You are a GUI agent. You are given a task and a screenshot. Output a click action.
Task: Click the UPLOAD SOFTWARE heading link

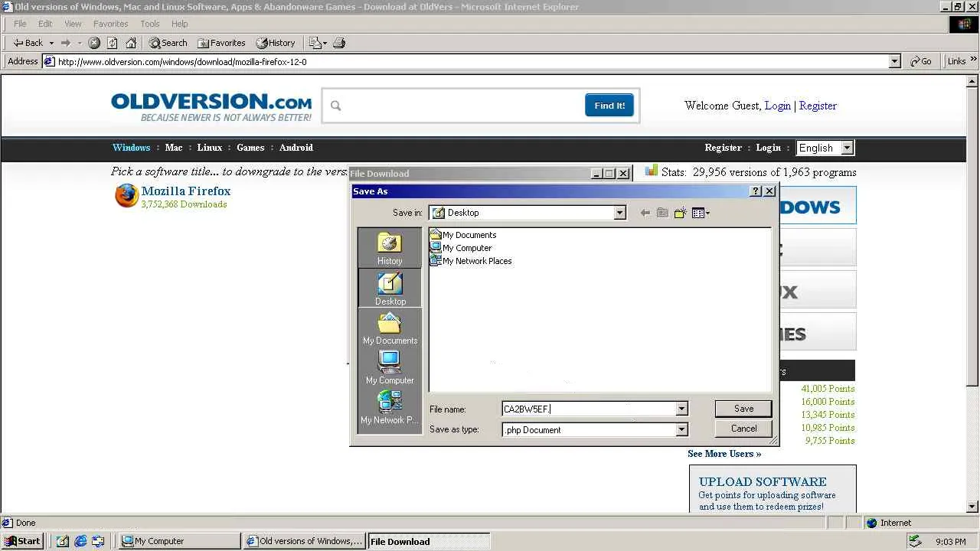coord(763,481)
